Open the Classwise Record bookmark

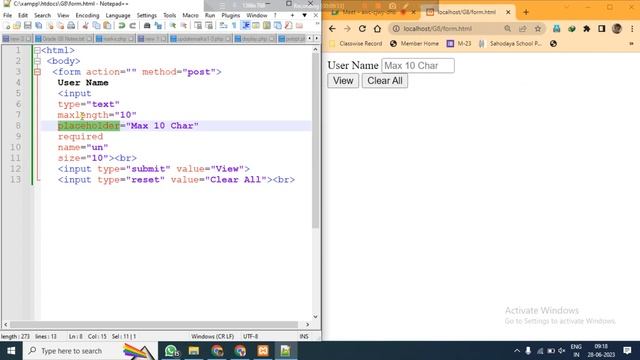point(356,44)
